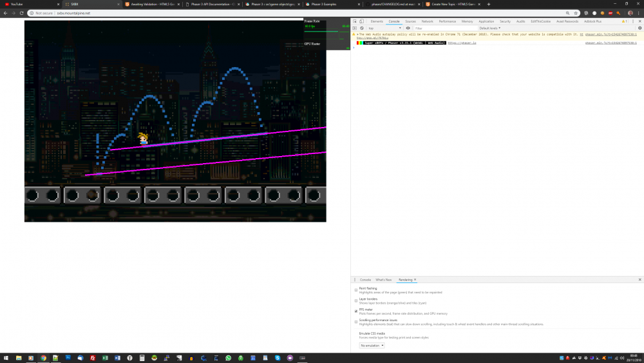Click the browser Back arrow
Image resolution: width=644 pixels, height=363 pixels.
[5, 13]
